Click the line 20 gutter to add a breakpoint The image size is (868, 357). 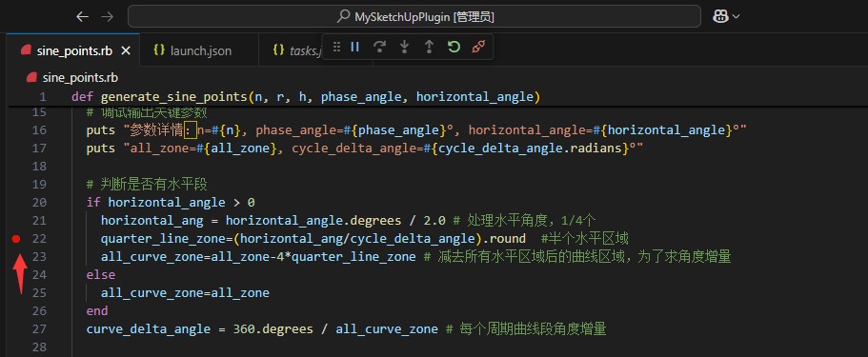(x=16, y=202)
